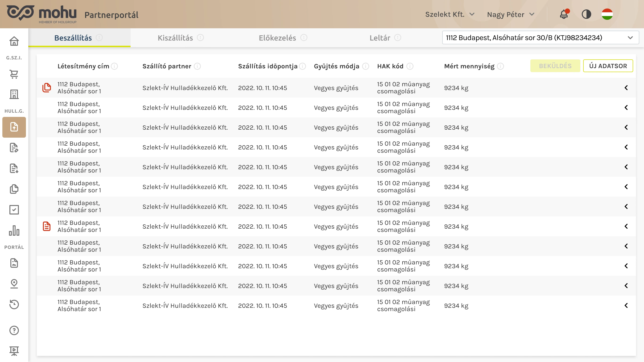
Task: Click the building icon in sidebar
Action: click(14, 94)
